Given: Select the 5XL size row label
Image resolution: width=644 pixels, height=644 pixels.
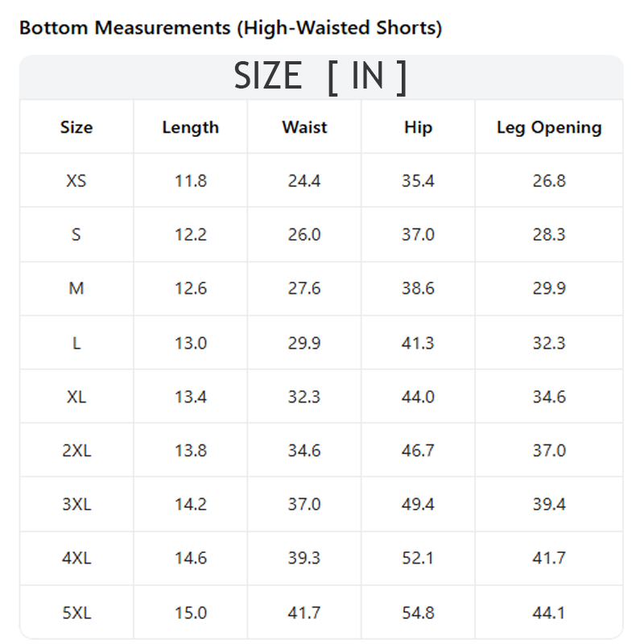Looking at the screenshot, I should 76,613.
